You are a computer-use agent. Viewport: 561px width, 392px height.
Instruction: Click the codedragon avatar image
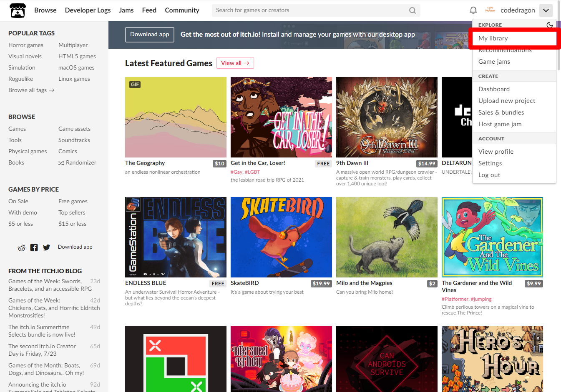pos(490,10)
